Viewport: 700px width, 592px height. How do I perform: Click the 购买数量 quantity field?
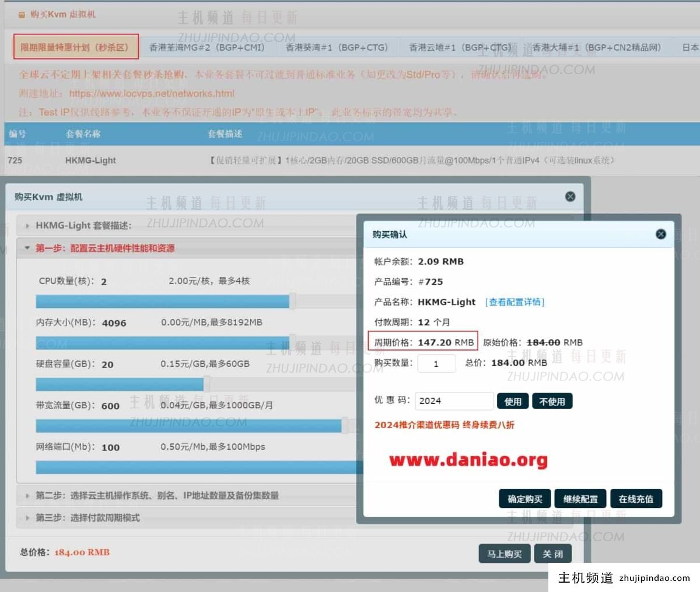(436, 363)
